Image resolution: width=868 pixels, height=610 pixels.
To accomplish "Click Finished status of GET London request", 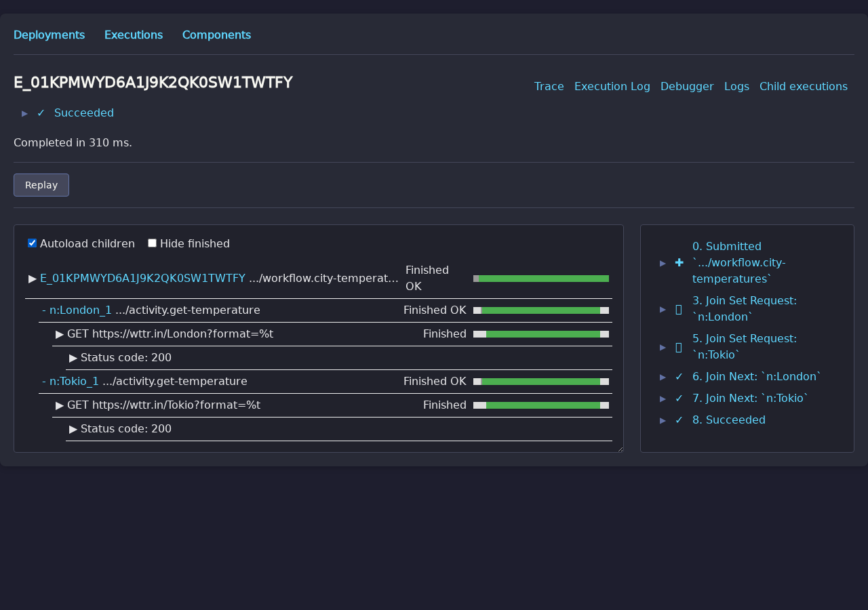I will tap(445, 333).
